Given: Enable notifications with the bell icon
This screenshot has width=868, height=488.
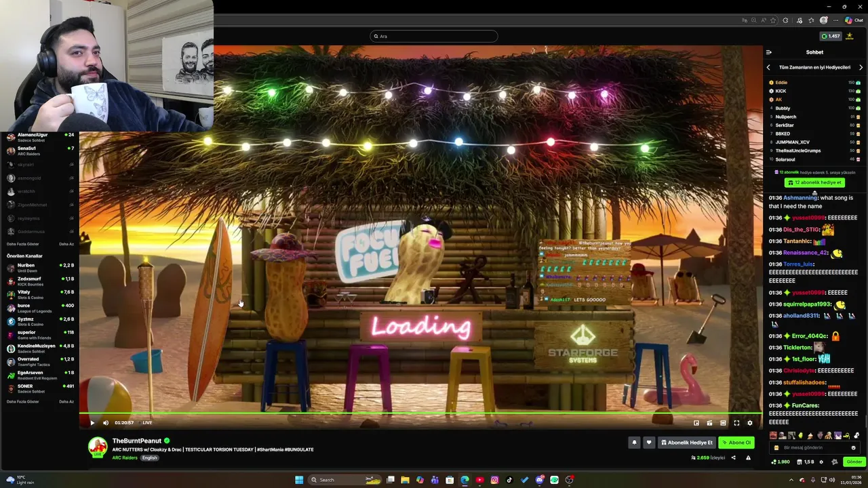Looking at the screenshot, I should coord(634,443).
